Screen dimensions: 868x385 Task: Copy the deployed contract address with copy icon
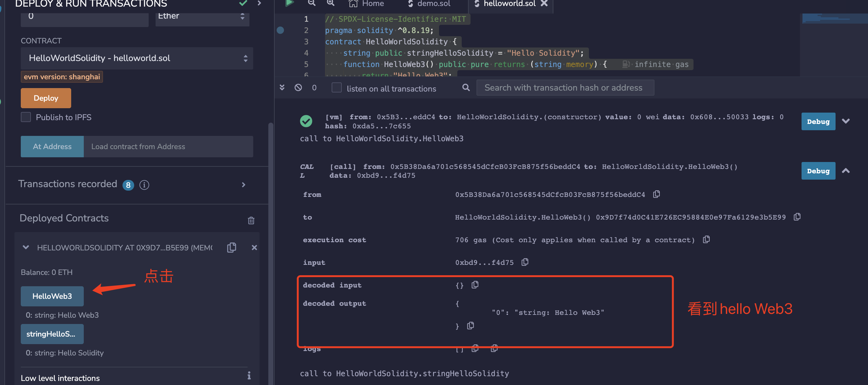[231, 247]
